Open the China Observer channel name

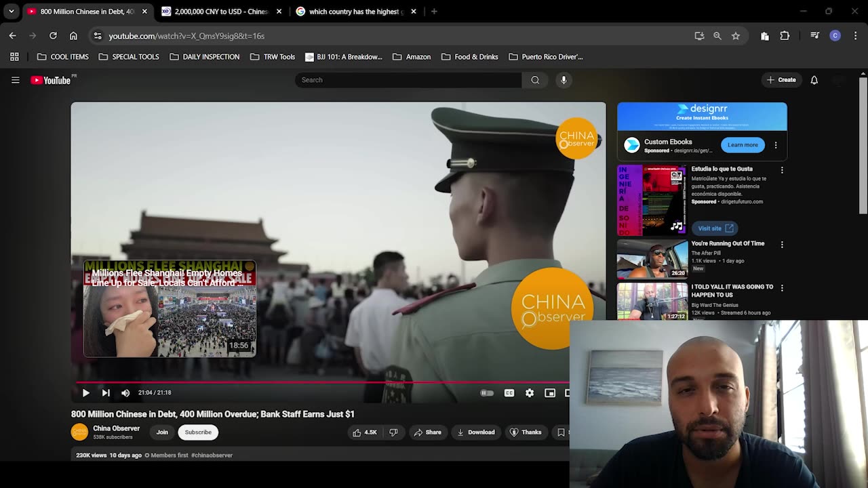117,428
